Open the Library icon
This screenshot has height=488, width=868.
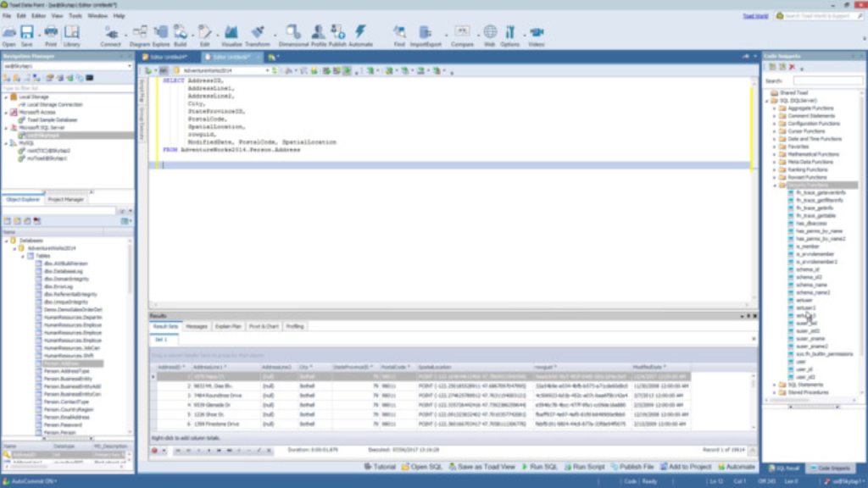coord(71,33)
